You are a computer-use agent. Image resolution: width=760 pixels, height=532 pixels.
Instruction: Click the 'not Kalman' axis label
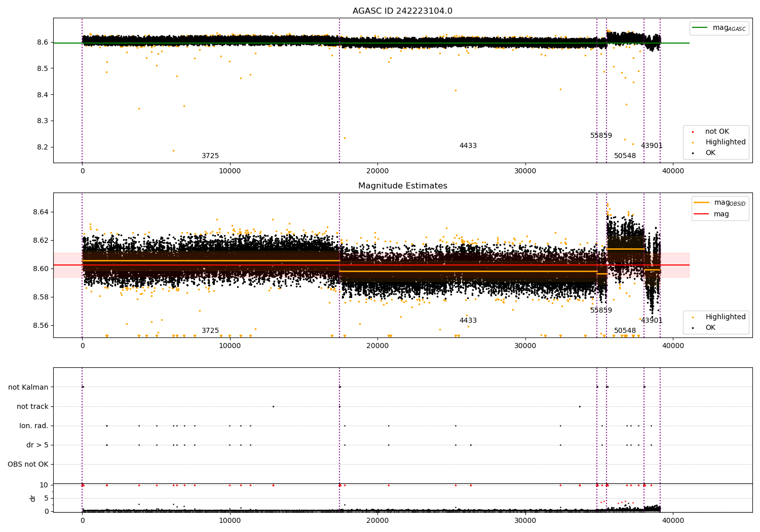(28, 387)
